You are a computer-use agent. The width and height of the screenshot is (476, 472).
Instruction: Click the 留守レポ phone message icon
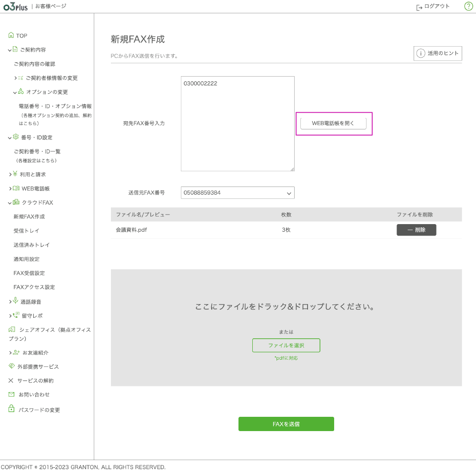click(16, 315)
